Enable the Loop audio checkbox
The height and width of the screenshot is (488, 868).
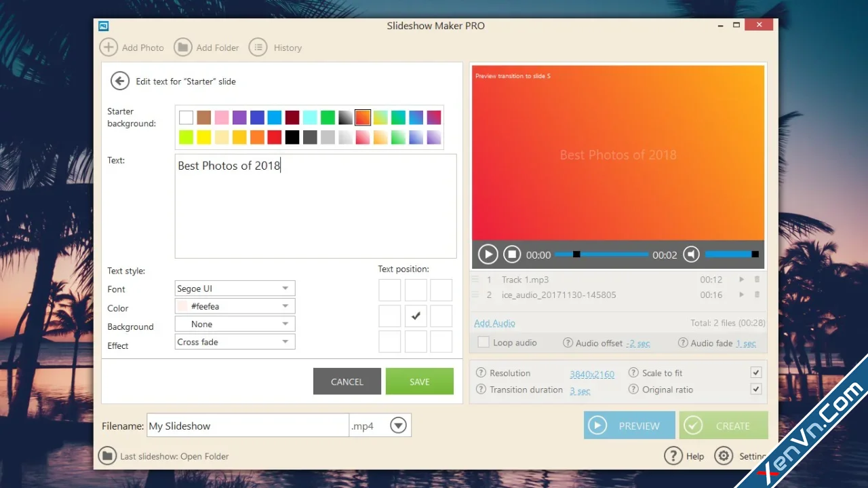click(x=483, y=343)
